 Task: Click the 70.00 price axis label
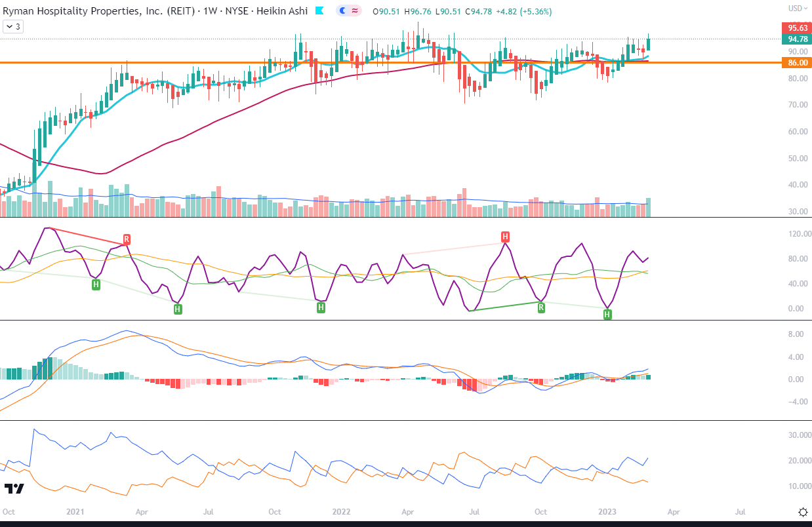click(797, 105)
